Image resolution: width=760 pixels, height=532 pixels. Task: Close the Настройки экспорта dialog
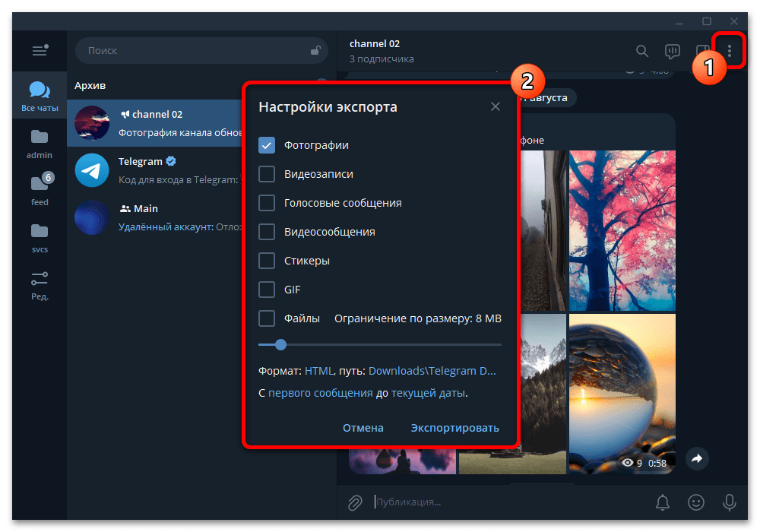[496, 106]
